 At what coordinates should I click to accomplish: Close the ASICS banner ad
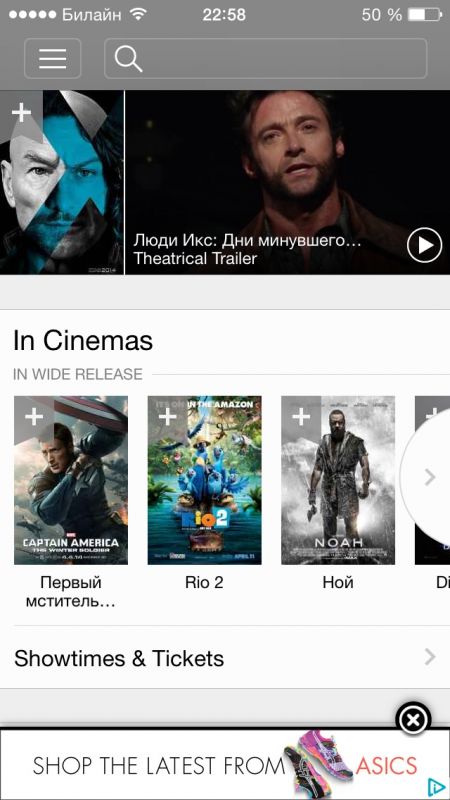coord(413,720)
